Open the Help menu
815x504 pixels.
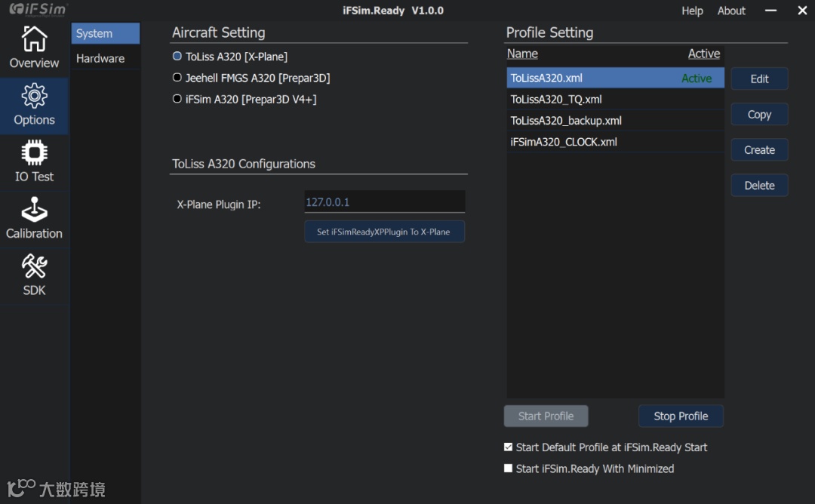(x=692, y=11)
